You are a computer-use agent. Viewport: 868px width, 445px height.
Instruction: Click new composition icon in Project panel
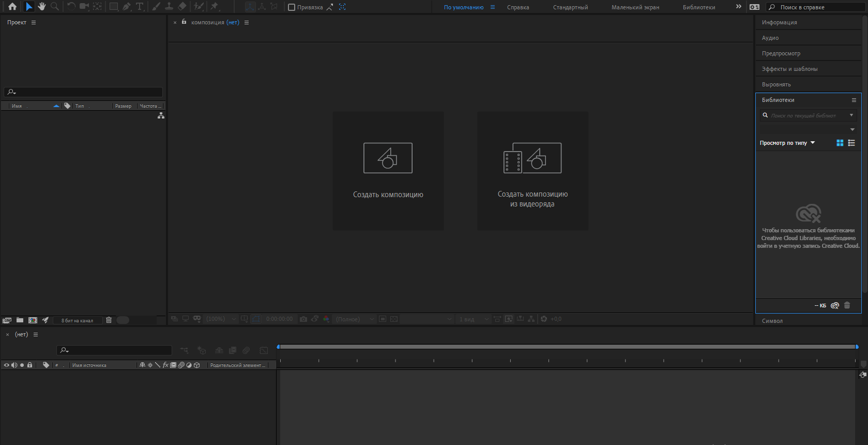click(33, 320)
